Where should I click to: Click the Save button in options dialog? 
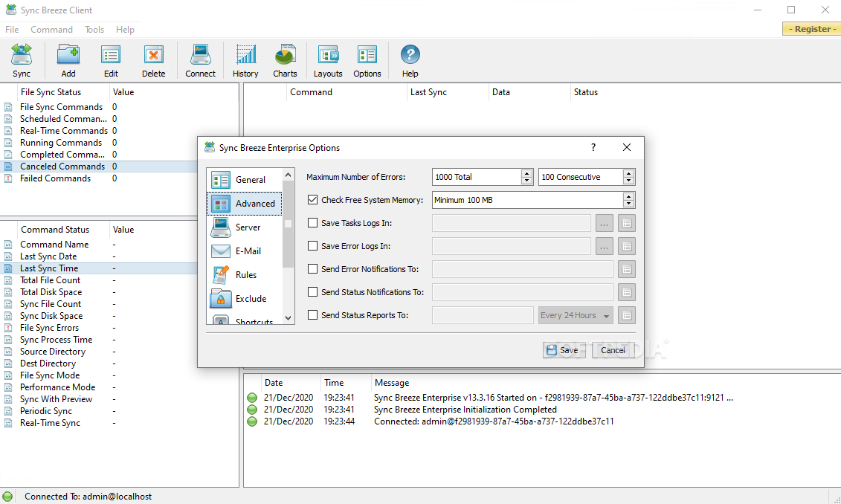click(x=564, y=350)
